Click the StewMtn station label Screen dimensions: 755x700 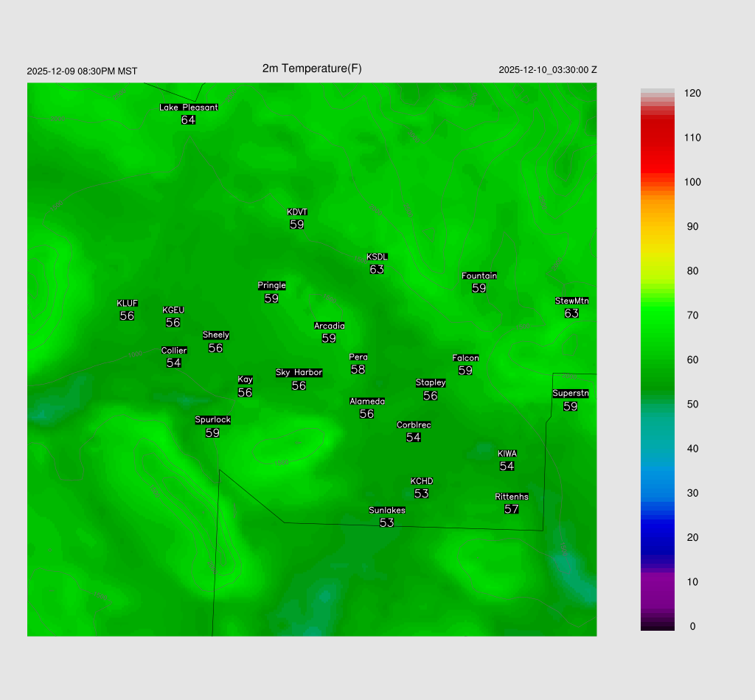pos(571,301)
